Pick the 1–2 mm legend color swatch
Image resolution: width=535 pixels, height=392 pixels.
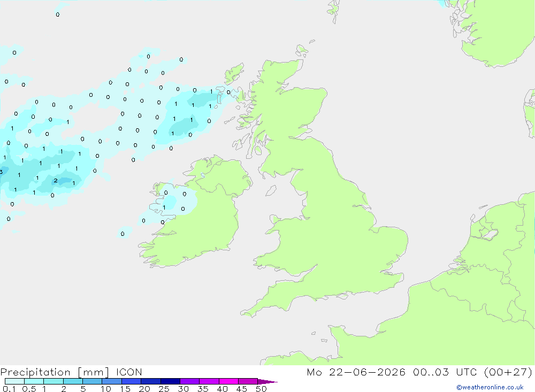(53, 381)
